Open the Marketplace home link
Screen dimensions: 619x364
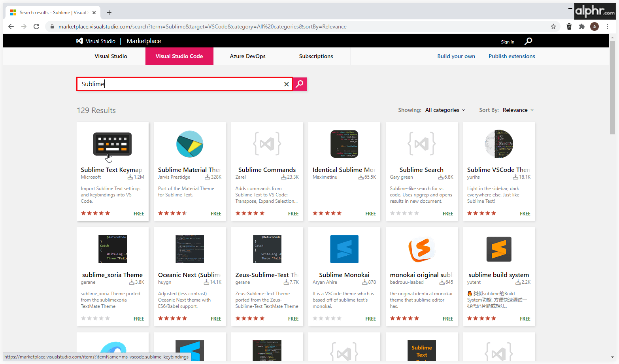click(x=144, y=41)
